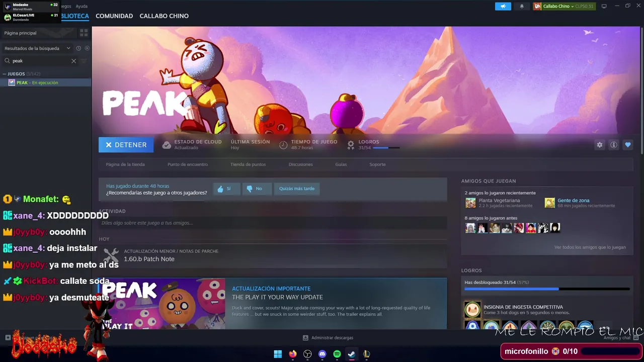Screen dimensions: 644x362
Task: Open the advanced filter options icon
Action: [84, 61]
